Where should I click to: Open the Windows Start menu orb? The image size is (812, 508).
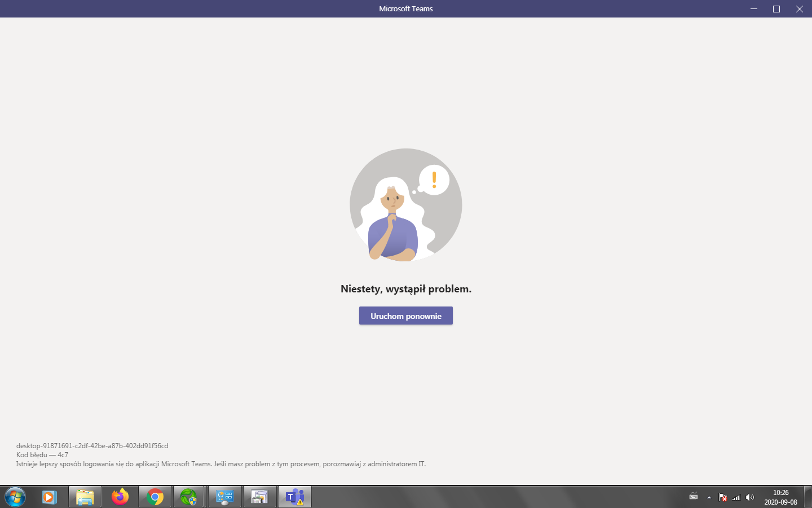[15, 497]
